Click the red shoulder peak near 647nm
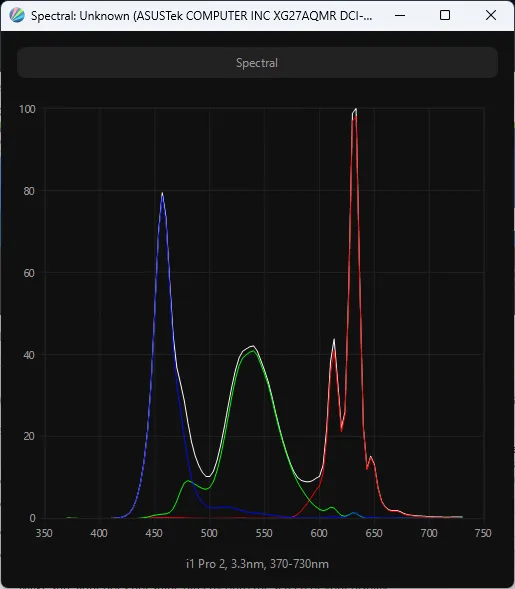The width and height of the screenshot is (515, 589). tap(370, 457)
